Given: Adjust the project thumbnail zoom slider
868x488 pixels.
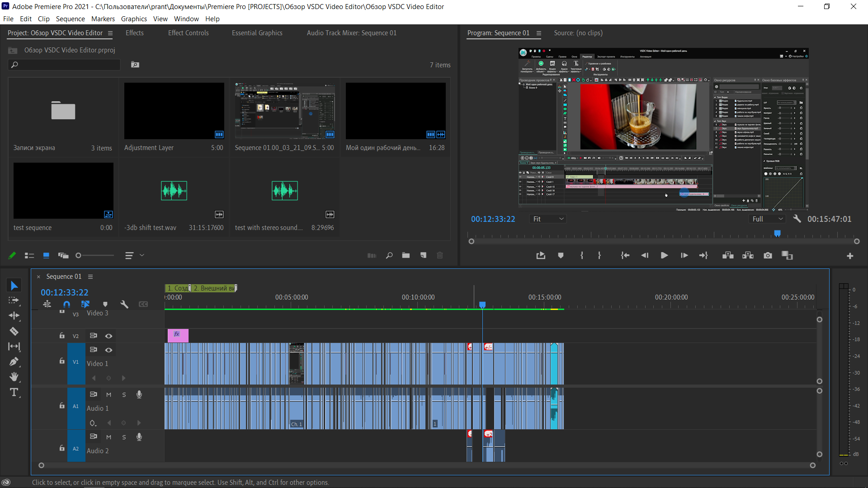Looking at the screenshot, I should pyautogui.click(x=79, y=255).
